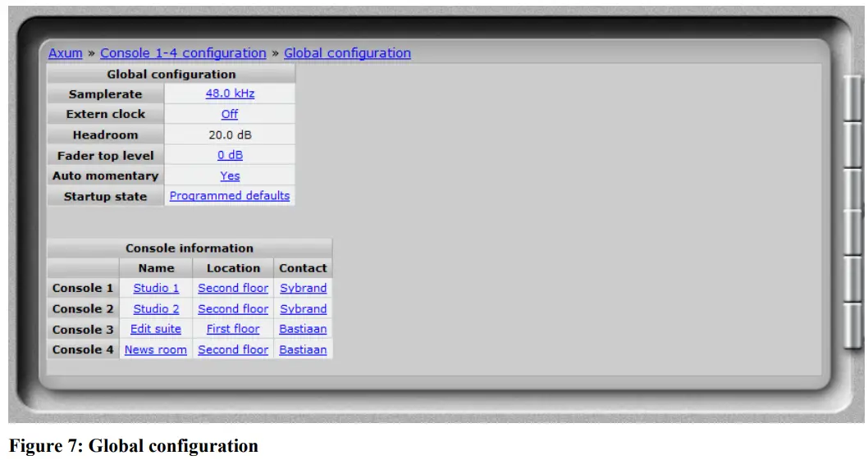This screenshot has width=868, height=460.
Task: Toggle the Extern clock Off setting
Action: 230,115
